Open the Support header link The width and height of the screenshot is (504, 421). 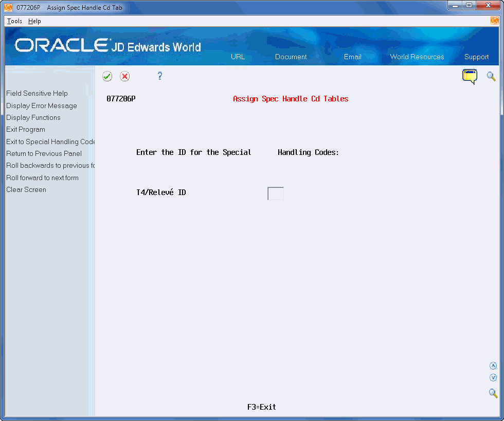pyautogui.click(x=476, y=57)
